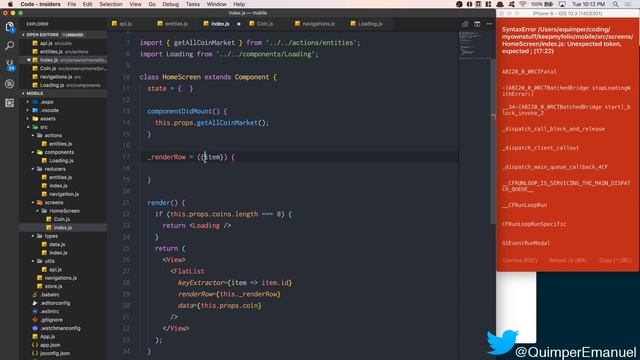Open the Wi-Fi status menu

click(x=523, y=4)
